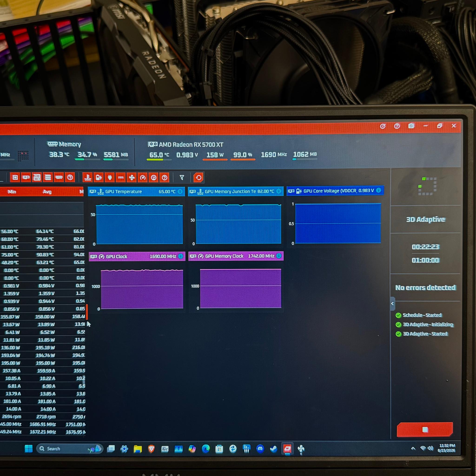Open the fan control app in taskbar

pyautogui.click(x=301, y=449)
